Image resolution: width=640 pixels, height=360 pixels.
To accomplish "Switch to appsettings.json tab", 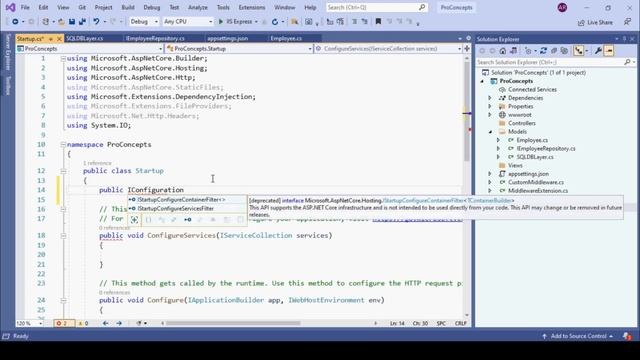I will click(x=227, y=38).
